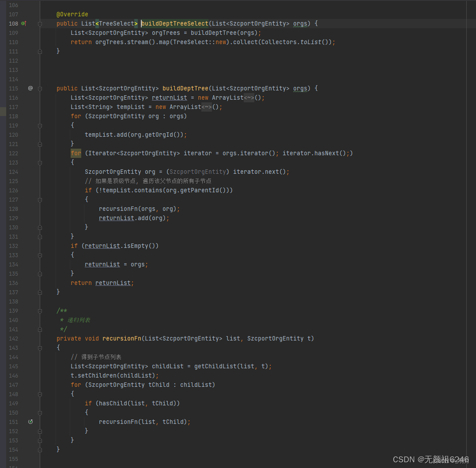Screen dimensions: 476x468
Task: Click tempList.add on line 120
Action: [106, 135]
